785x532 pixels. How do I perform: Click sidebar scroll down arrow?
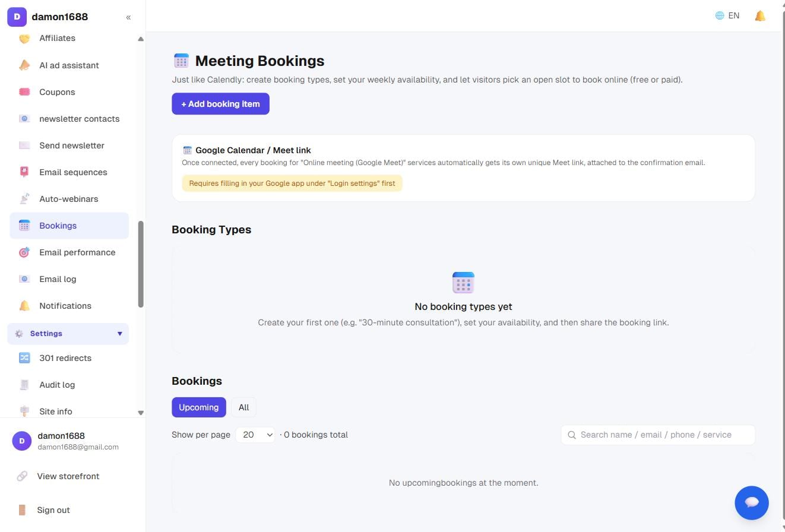[x=141, y=413]
